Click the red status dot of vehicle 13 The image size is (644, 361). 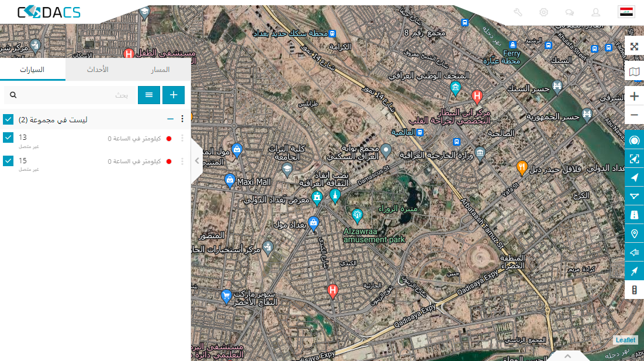click(x=169, y=139)
